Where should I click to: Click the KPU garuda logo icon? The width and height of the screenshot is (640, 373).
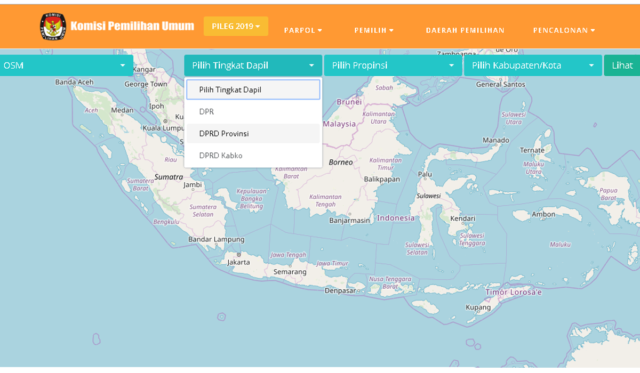(53, 26)
